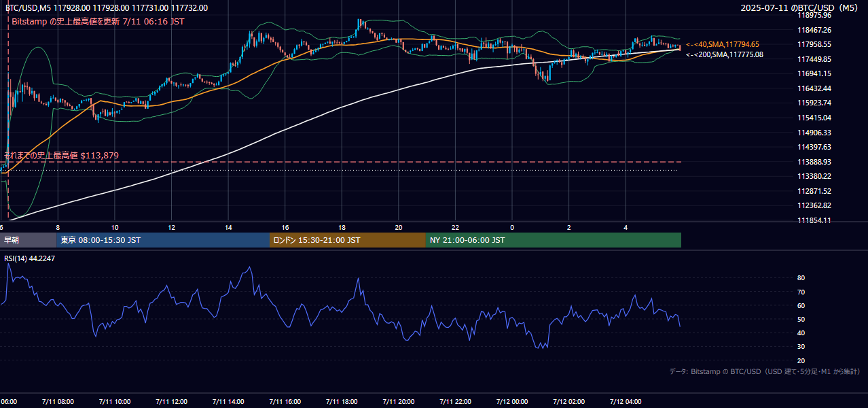Viewport: 868px width, 408px height.
Task: Click the previous record high $113,879 label
Action: [62, 156]
